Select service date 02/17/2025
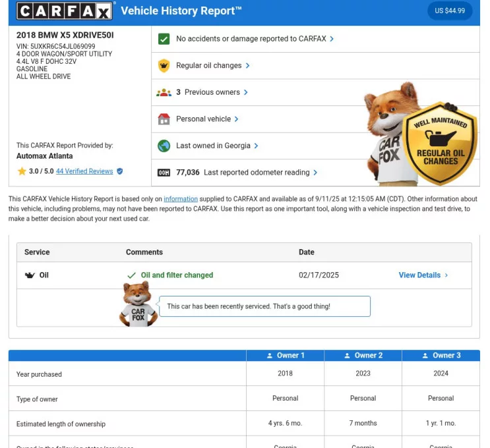This screenshot has height=448, width=490. 319,275
